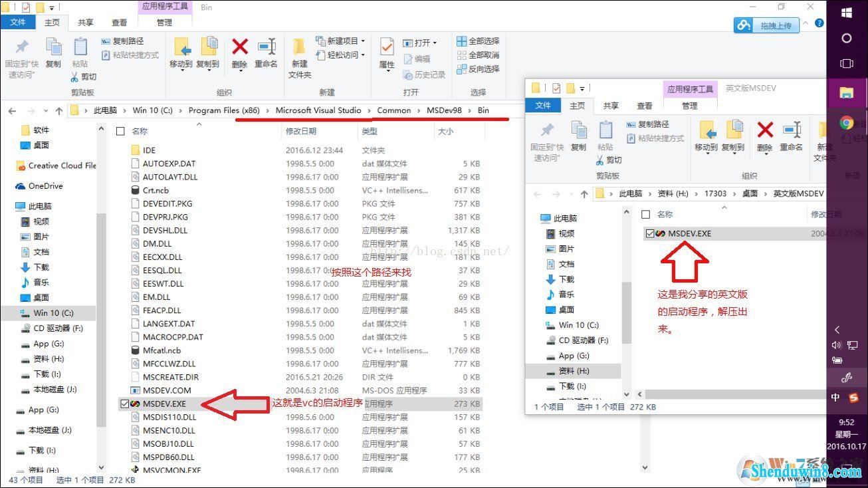Screen dimensions: 868x488
Task: Expand chevron after MSDev98 in address bar
Action: pyautogui.click(x=469, y=110)
